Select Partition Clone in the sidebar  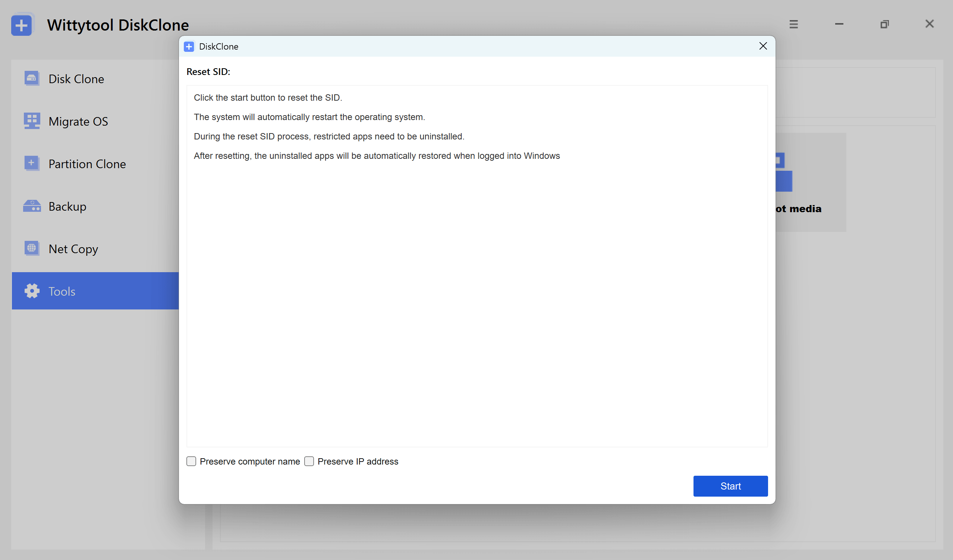(87, 164)
